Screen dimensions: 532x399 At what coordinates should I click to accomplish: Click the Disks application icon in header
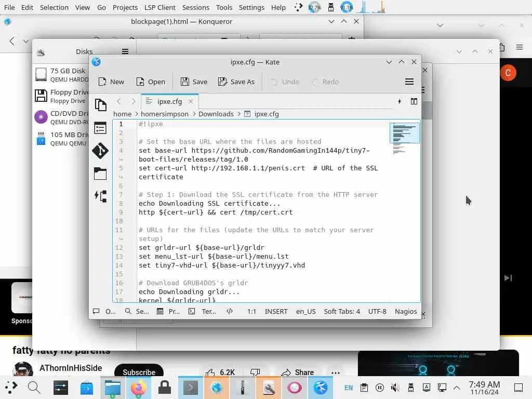click(41, 52)
